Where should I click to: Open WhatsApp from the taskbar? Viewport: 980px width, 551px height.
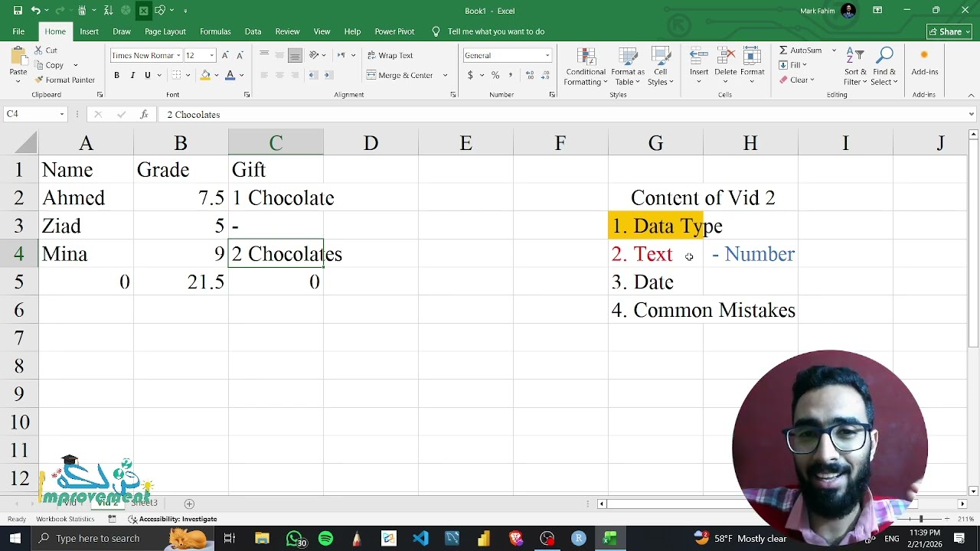tap(295, 539)
